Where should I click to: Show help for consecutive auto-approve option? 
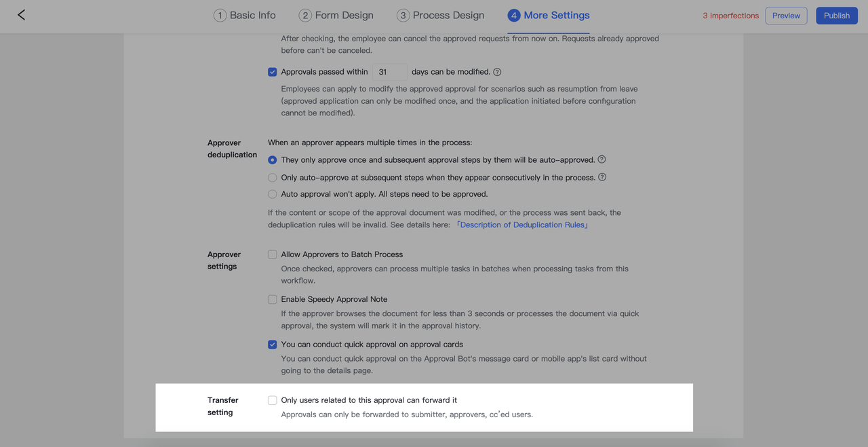point(602,177)
